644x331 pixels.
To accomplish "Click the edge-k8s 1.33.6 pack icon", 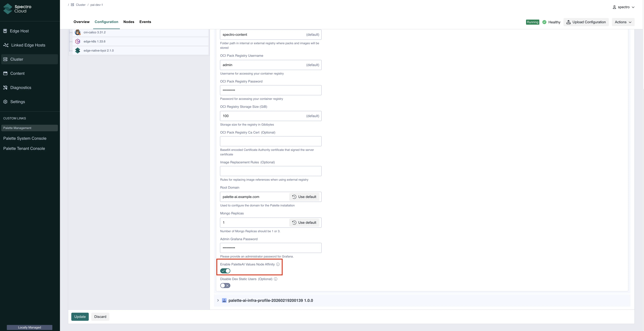I will (x=77, y=41).
